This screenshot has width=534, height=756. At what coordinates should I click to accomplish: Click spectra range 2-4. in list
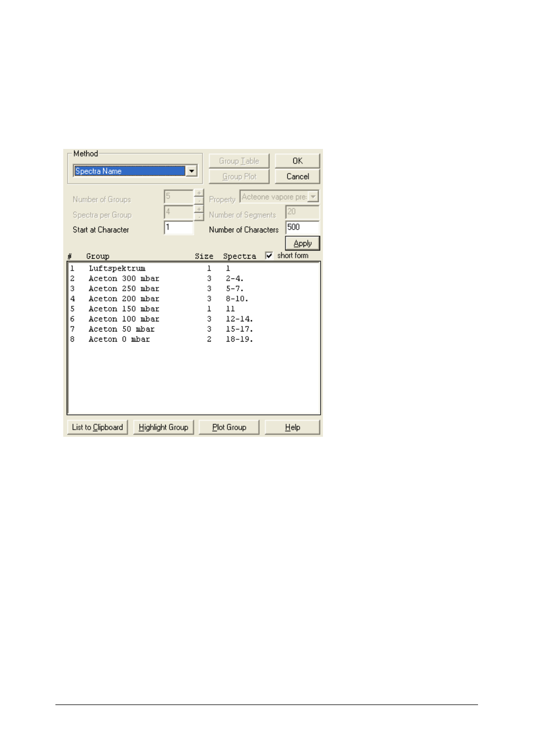point(235,279)
